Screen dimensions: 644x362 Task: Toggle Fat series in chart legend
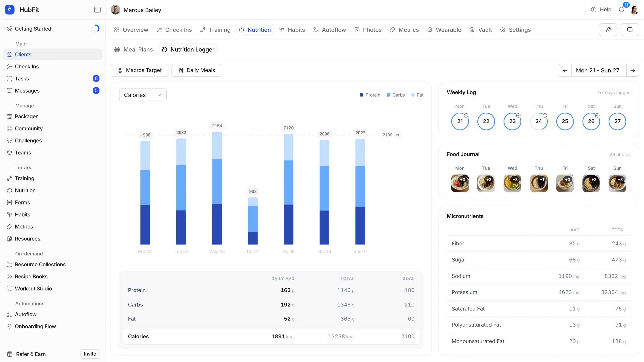(x=417, y=95)
